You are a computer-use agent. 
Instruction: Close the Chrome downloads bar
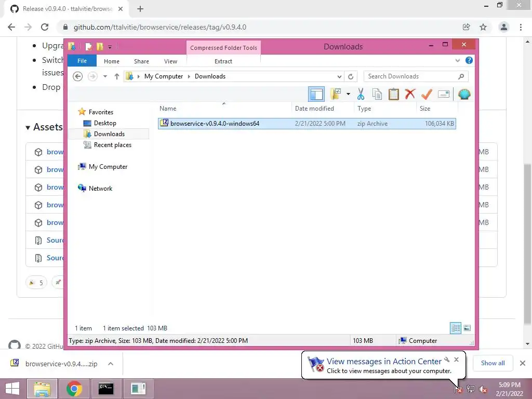click(523, 363)
